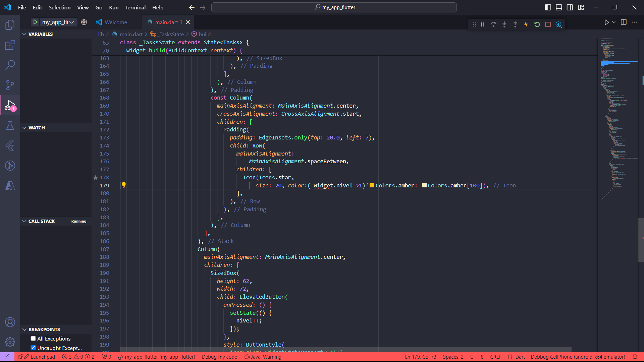Open the Search view
Screen dimensions: 644x362
10,65
